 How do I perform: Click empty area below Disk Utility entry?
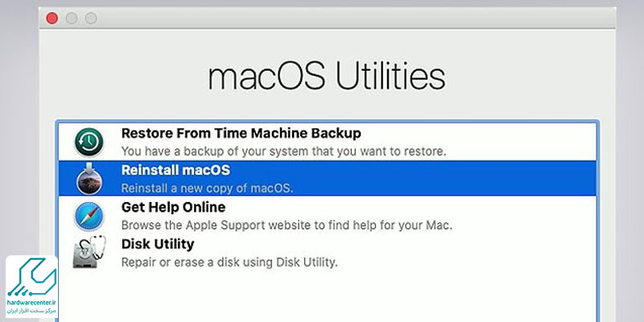coord(328,295)
